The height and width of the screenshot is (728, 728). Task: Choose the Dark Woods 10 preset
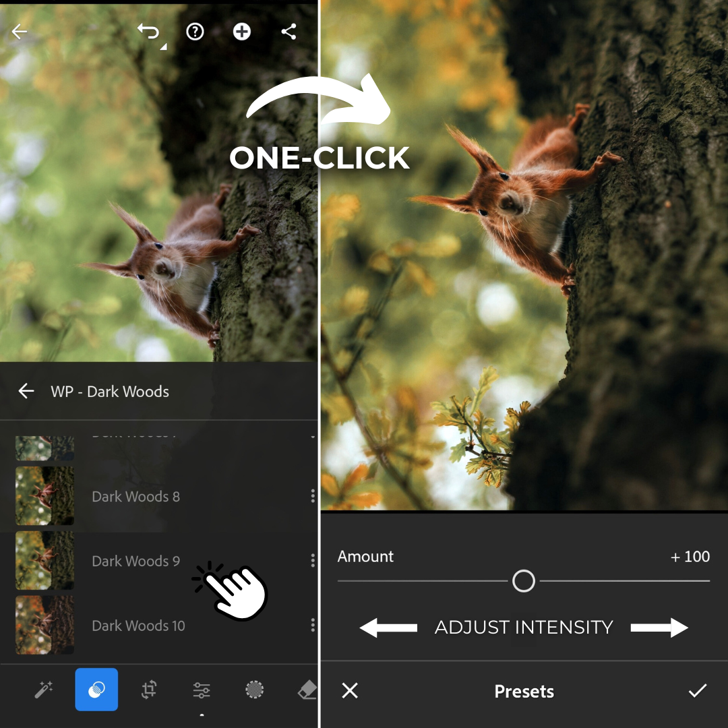138,626
